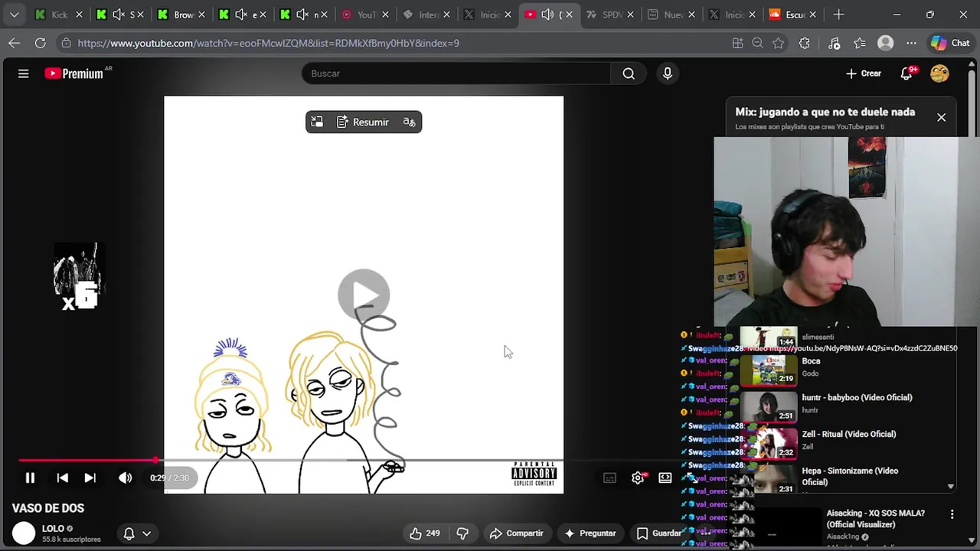The height and width of the screenshot is (551, 980).
Task: Click the progress bar scrubber dot
Action: (x=156, y=461)
